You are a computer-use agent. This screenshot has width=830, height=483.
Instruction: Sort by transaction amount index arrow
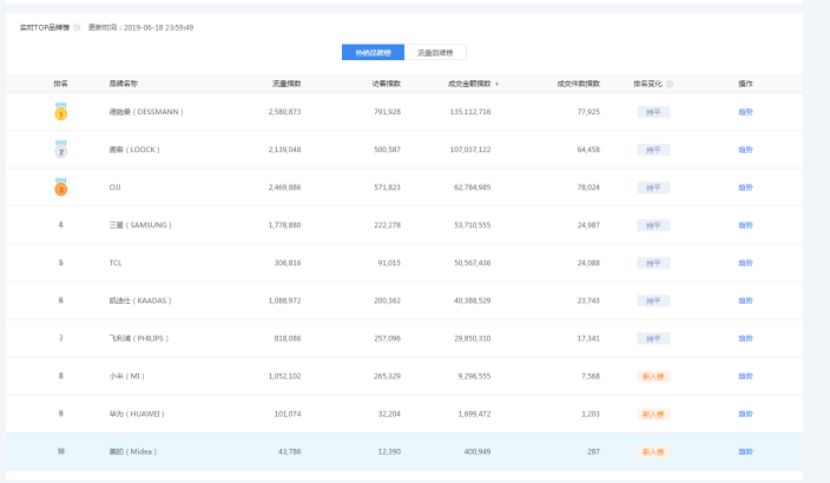(497, 84)
